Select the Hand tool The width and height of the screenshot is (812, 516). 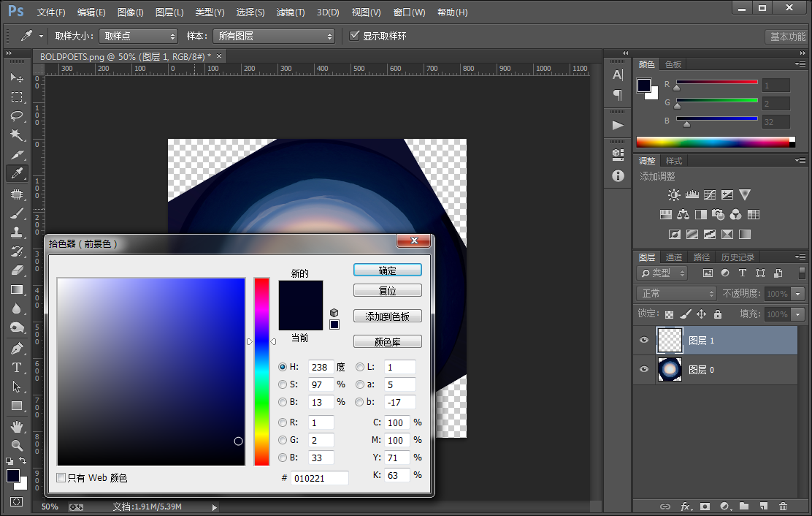[17, 426]
